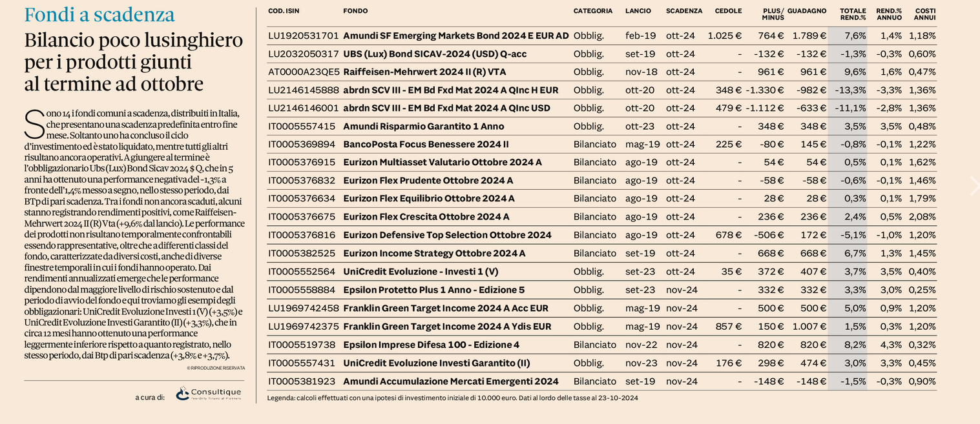Viewport: 980px width, 424px height.
Task: Select ISIN code IT0005557415
Action: coord(302,126)
